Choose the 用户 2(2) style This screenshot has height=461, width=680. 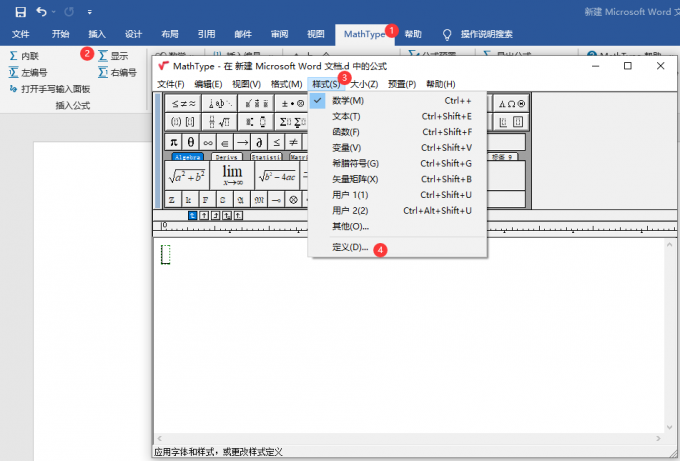[397, 210]
